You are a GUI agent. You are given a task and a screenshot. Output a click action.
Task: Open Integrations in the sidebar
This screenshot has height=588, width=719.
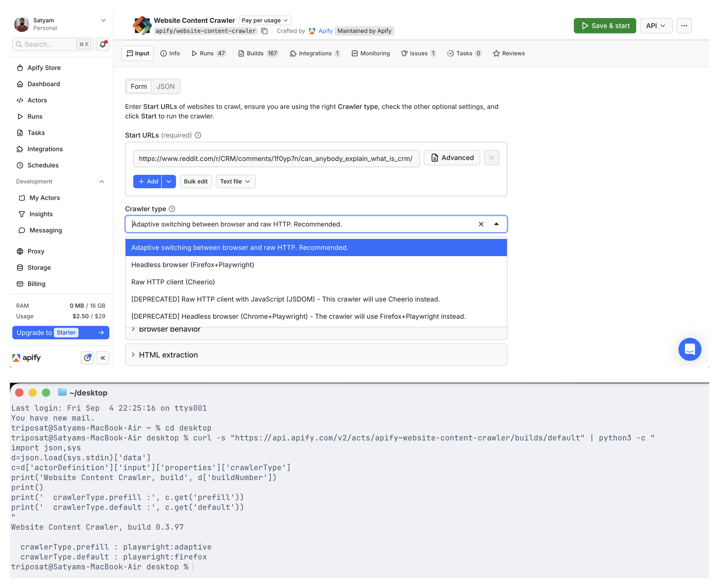(45, 149)
